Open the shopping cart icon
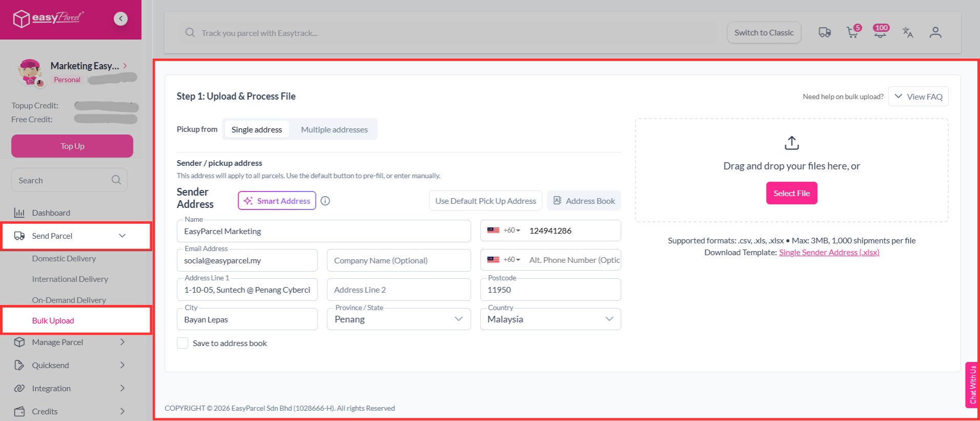980x421 pixels. (x=852, y=33)
